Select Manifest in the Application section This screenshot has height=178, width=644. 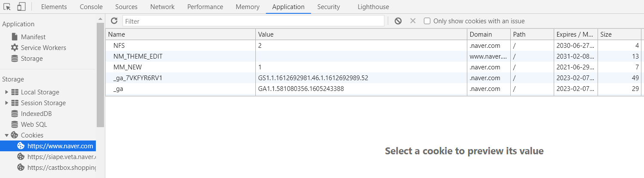point(33,37)
